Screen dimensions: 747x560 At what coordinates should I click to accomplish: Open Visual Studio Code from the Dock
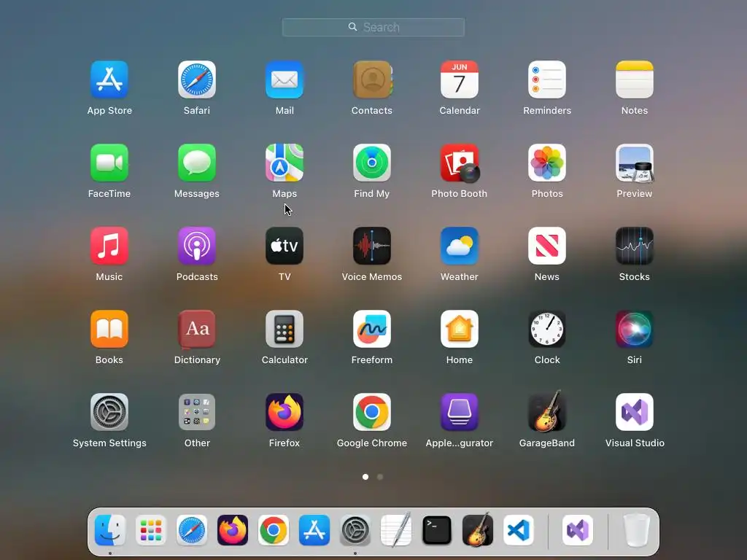519,531
